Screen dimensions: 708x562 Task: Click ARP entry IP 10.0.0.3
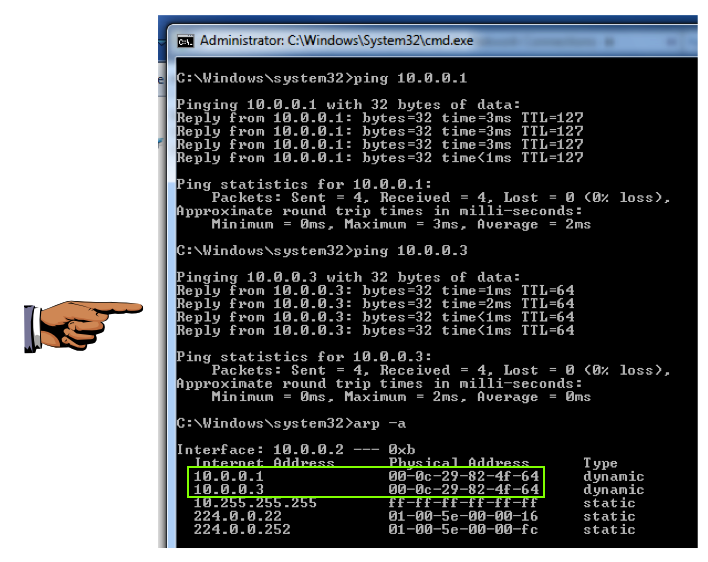click(228, 489)
